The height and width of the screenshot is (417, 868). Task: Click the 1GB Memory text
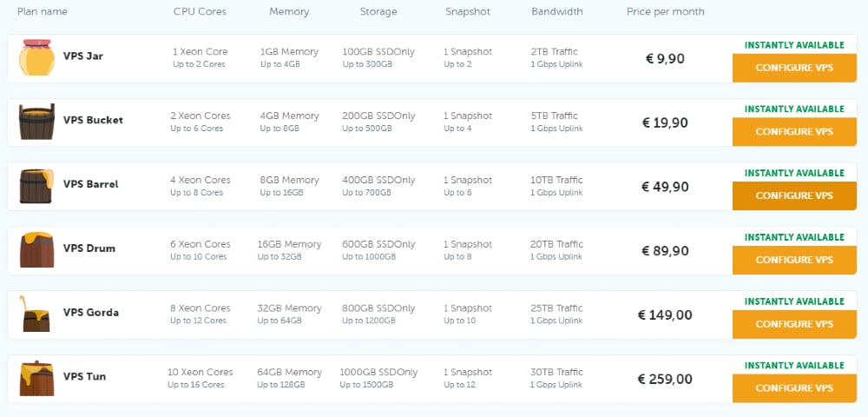[290, 52]
